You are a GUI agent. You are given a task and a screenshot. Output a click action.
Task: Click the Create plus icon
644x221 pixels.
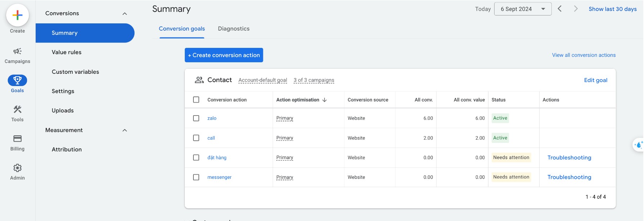(x=17, y=15)
